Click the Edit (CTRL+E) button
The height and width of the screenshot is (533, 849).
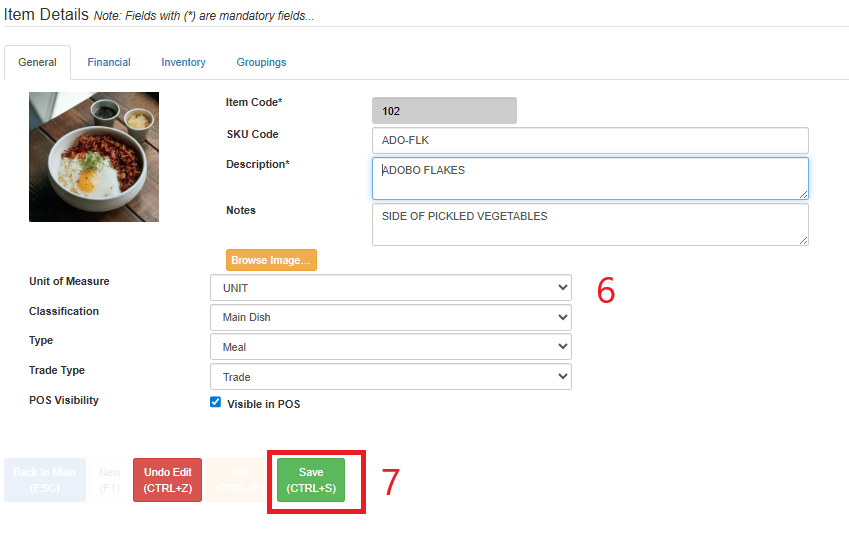pos(239,480)
